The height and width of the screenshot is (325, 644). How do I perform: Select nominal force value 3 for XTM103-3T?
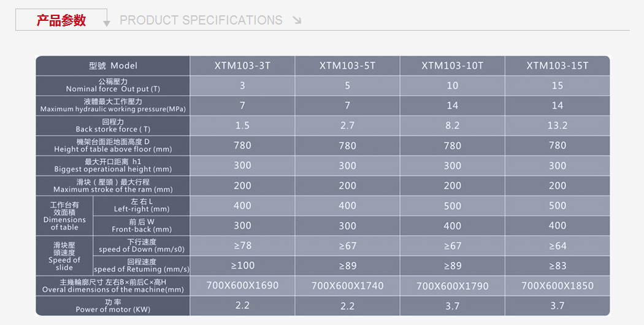(242, 85)
